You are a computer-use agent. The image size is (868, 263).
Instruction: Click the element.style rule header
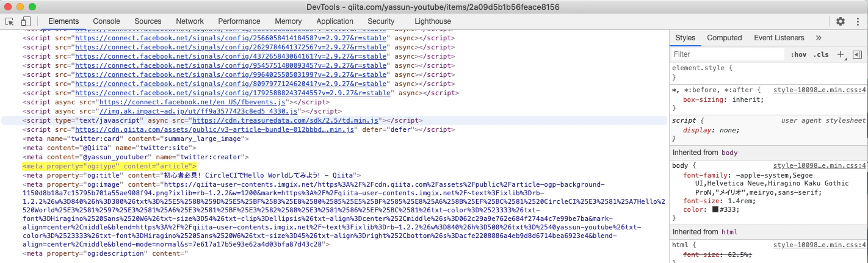[x=702, y=68]
